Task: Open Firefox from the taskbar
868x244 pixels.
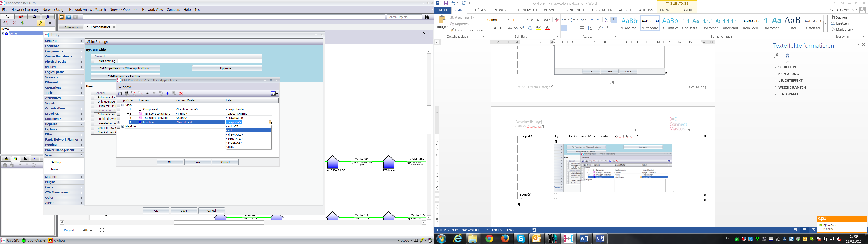Action: [505, 239]
